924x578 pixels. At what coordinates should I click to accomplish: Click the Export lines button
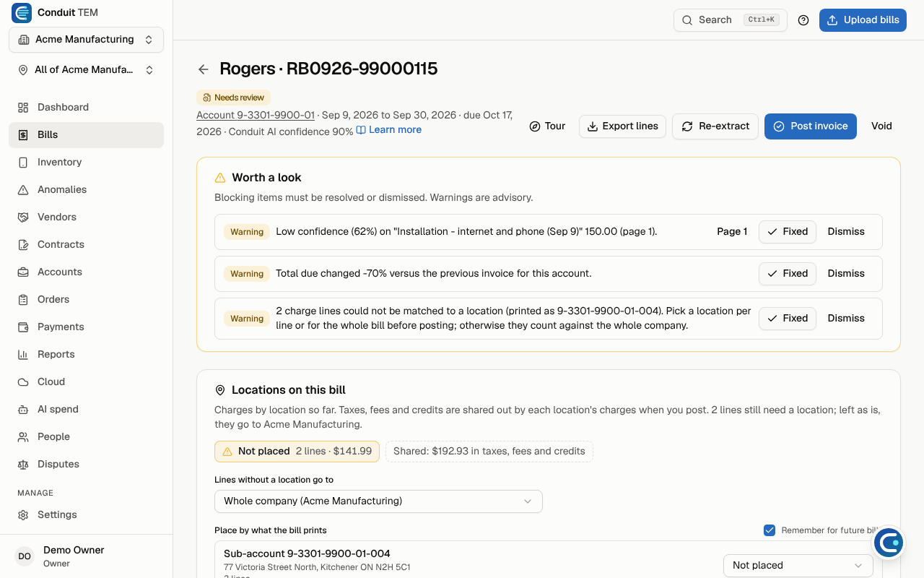(622, 126)
